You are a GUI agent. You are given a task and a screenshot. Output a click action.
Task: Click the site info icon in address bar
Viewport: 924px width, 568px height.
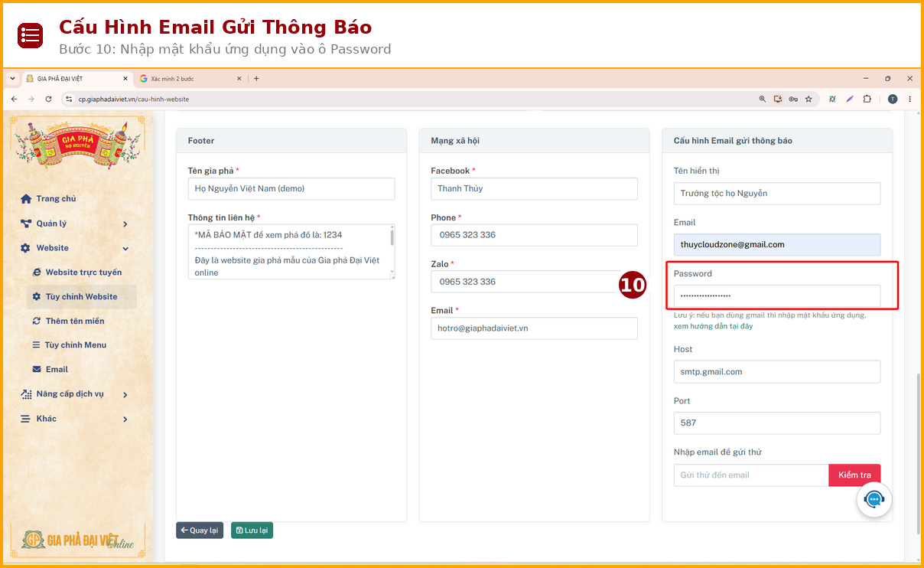(68, 99)
